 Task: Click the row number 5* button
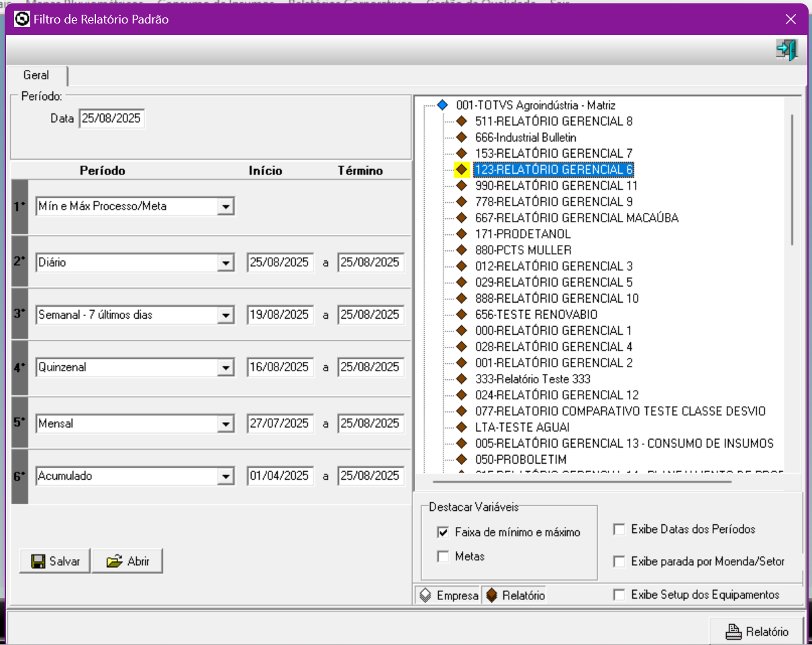[x=19, y=423]
